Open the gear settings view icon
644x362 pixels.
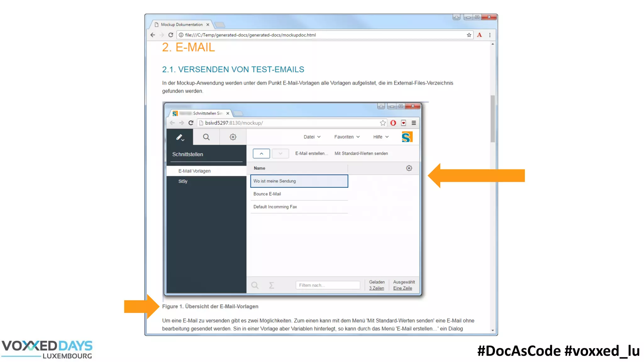point(233,137)
